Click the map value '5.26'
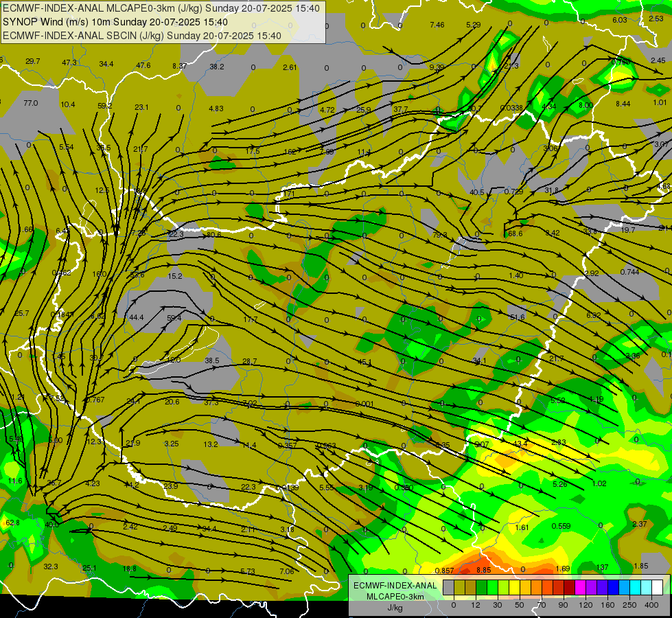672x618 pixels. click(560, 484)
